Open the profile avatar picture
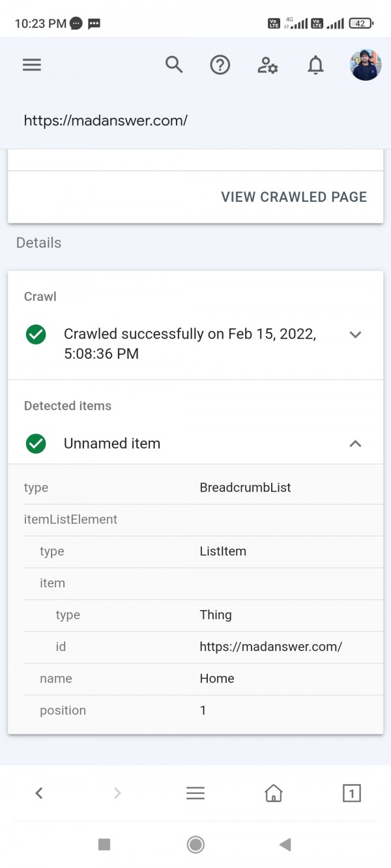This screenshot has height=868, width=391. pos(366,65)
